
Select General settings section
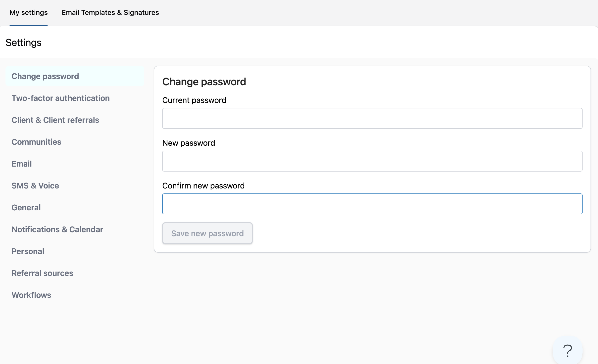click(x=26, y=208)
